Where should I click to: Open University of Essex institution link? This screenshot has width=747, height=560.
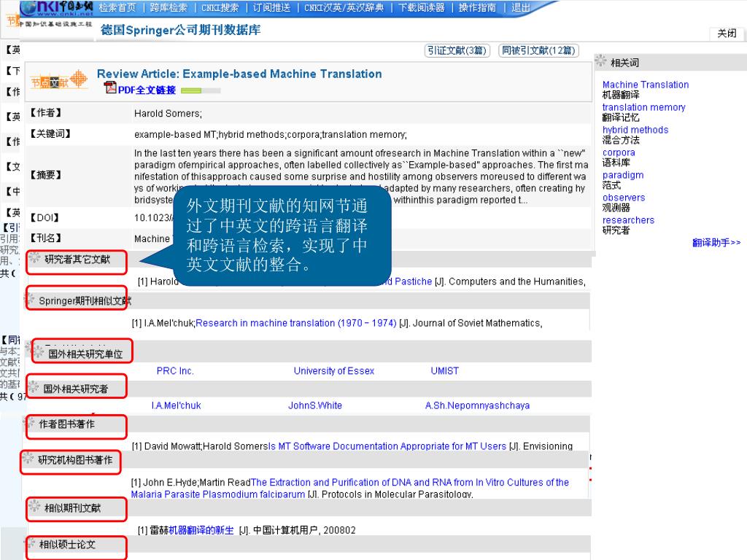tap(333, 370)
